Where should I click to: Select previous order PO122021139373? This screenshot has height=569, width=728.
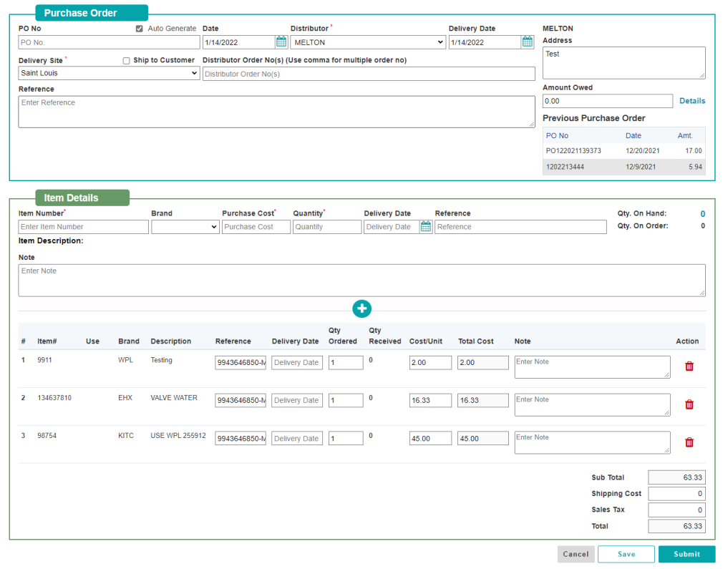tap(624, 151)
